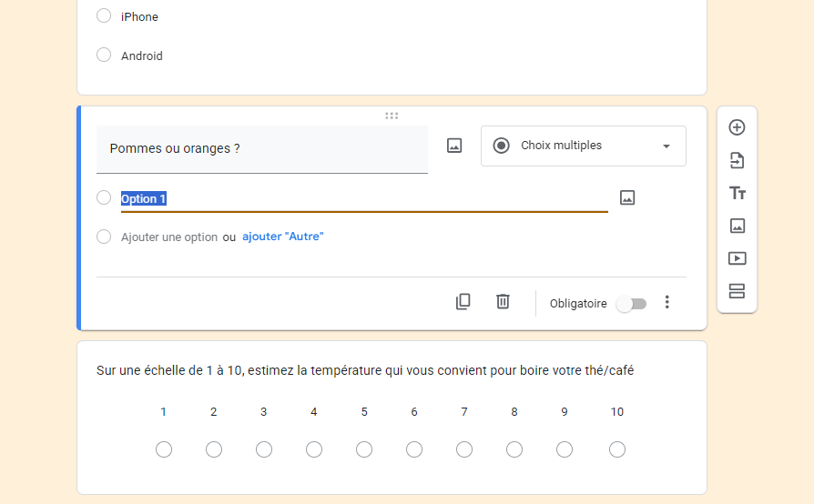Viewport: 814px width, 504px height.
Task: Grab the question drag handle dots
Action: (x=392, y=116)
